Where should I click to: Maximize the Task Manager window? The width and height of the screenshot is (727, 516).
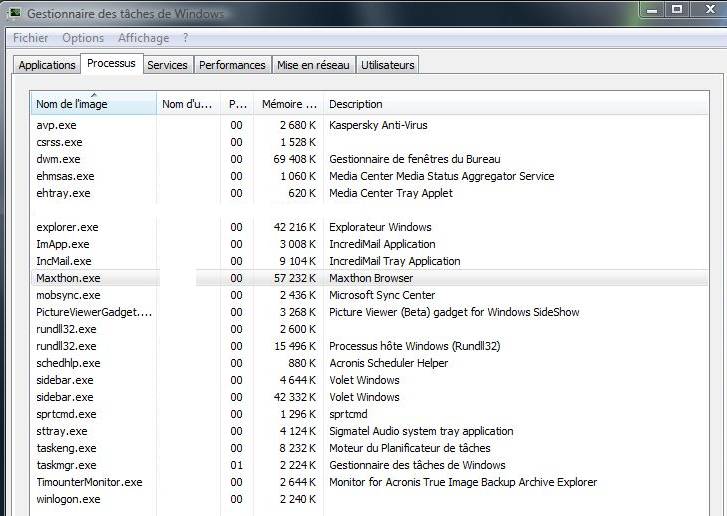(677, 10)
